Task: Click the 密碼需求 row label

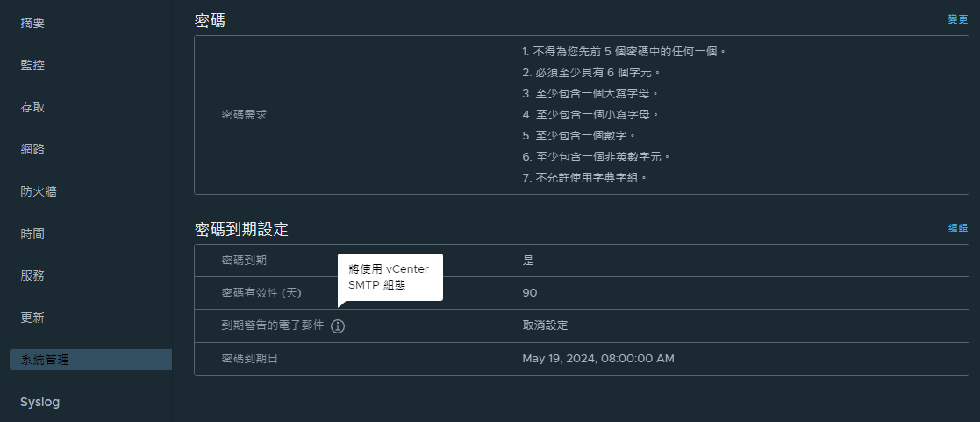Action: coord(245,115)
